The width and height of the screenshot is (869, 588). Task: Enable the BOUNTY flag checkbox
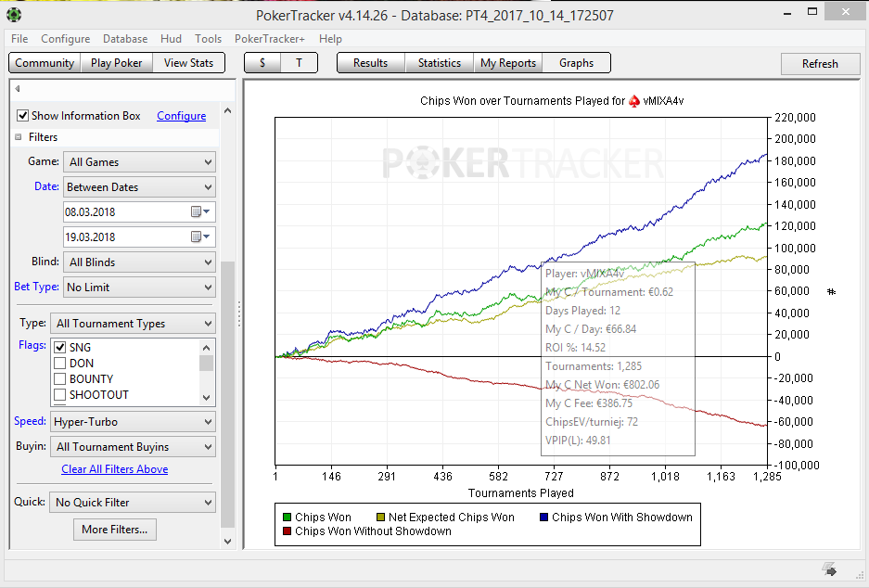pyautogui.click(x=60, y=379)
